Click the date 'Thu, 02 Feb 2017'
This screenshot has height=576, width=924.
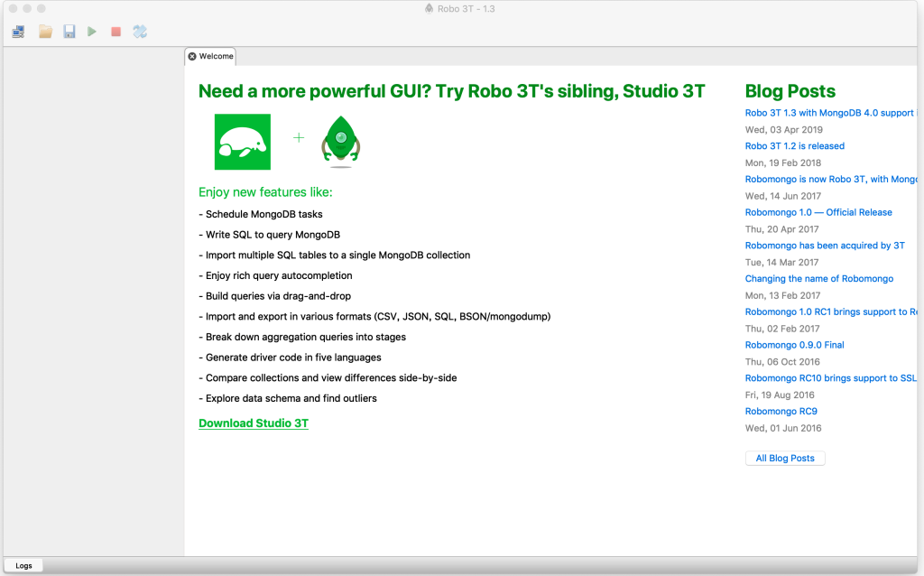782,329
